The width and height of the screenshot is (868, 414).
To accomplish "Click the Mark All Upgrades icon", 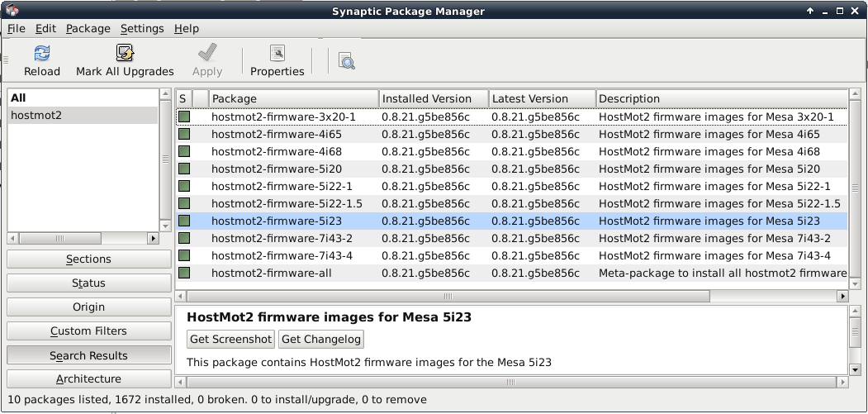I will (x=125, y=53).
